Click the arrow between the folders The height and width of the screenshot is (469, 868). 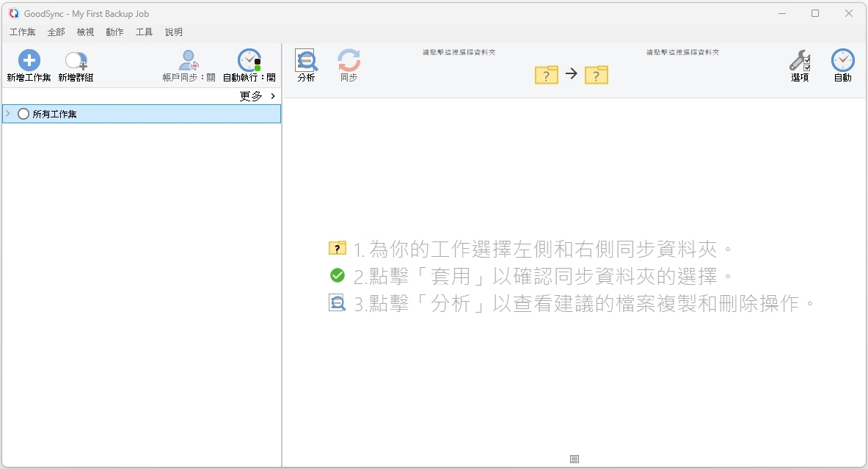572,73
